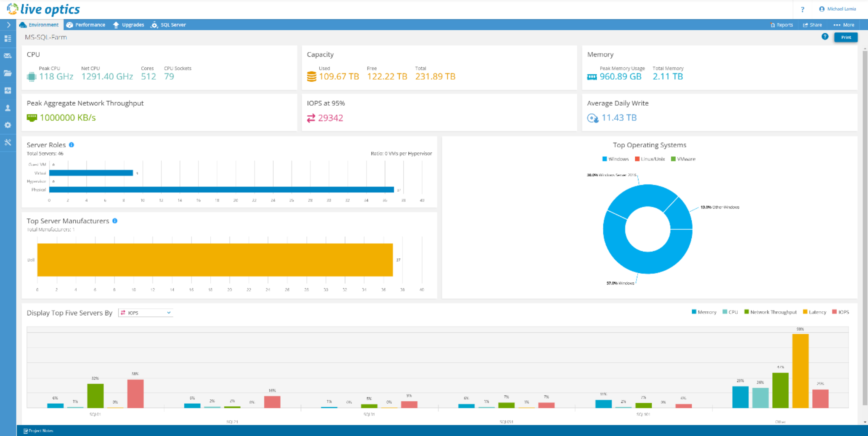Screen dimensions: 868x436
Task: Toggle the Windows legend entry
Action: click(x=616, y=159)
